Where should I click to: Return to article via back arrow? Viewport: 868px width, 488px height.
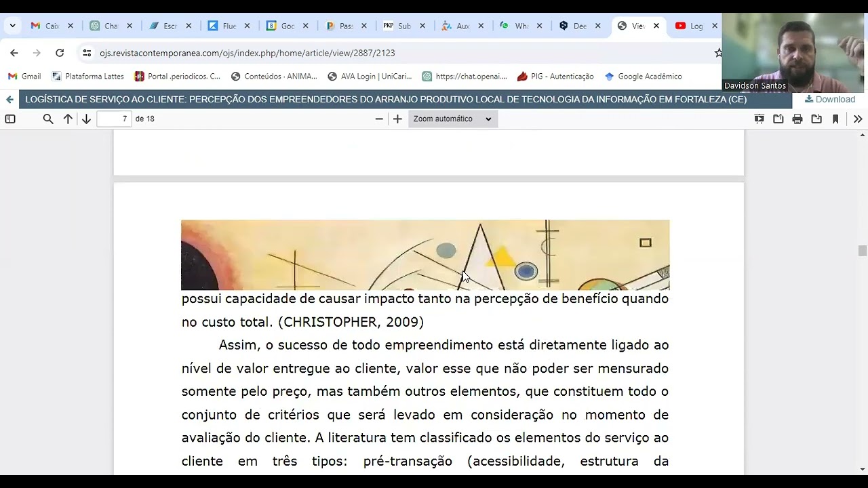pos(9,100)
